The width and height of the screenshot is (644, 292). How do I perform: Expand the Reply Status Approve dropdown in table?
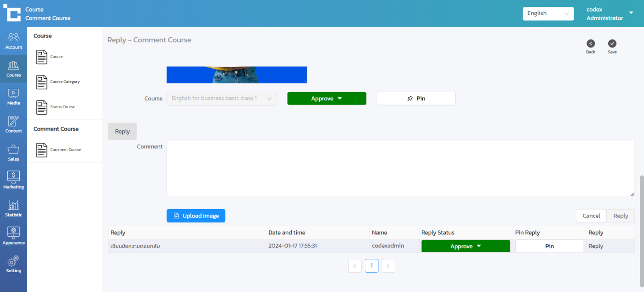click(x=466, y=246)
